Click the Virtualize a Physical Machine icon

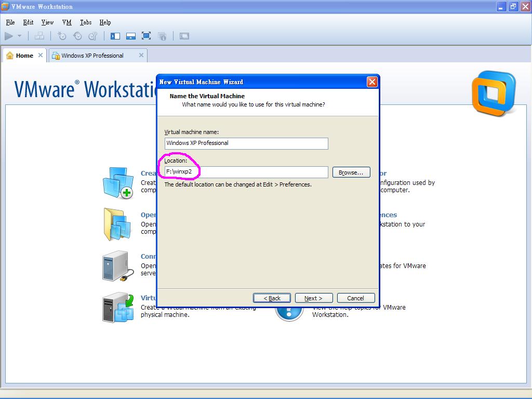pyautogui.click(x=118, y=308)
